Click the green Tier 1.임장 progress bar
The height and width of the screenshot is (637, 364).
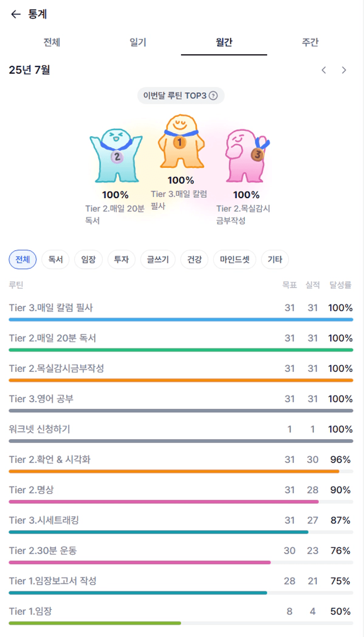pyautogui.click(x=95, y=623)
